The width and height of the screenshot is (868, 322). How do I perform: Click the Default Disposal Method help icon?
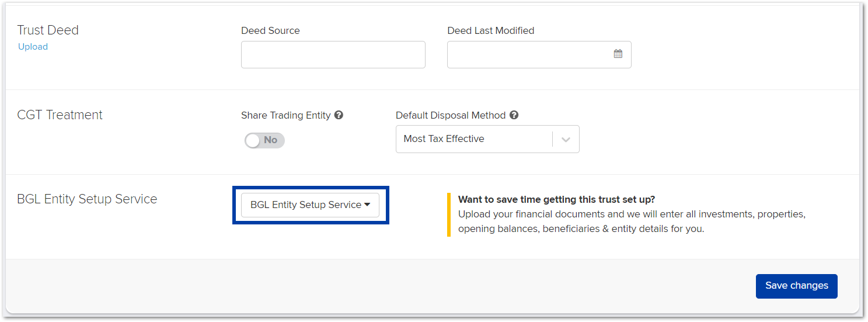pos(514,115)
